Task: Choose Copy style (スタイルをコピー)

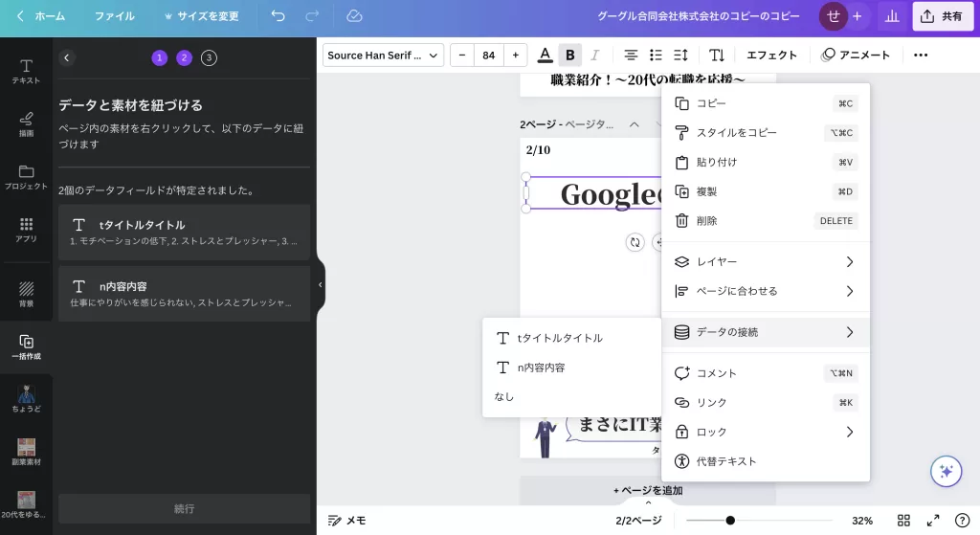Action: pos(766,132)
